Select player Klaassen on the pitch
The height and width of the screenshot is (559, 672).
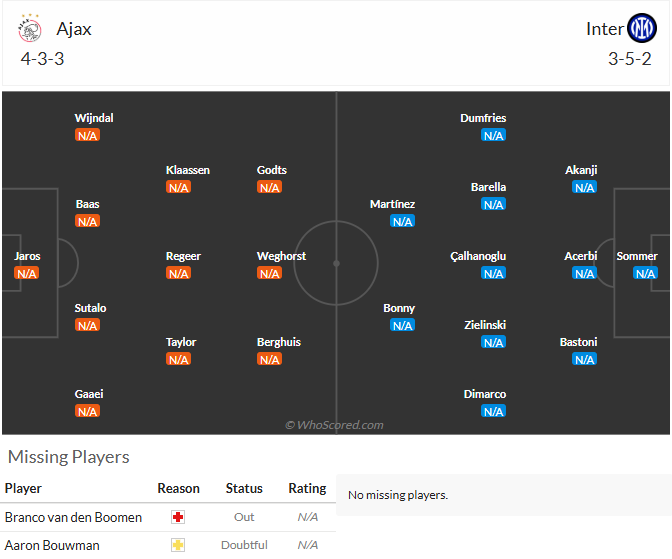(188, 170)
